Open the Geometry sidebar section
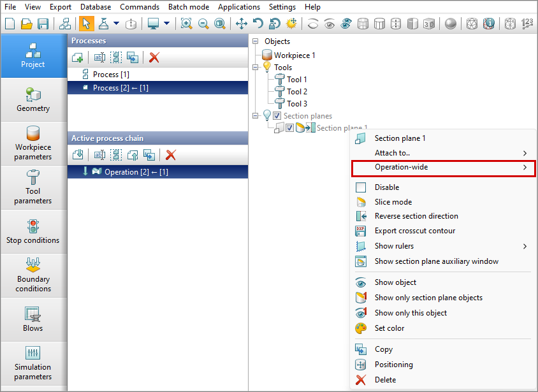 click(x=33, y=100)
